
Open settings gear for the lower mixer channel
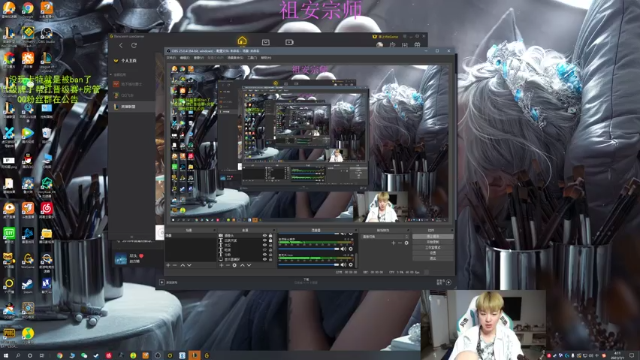pyautogui.click(x=351, y=265)
